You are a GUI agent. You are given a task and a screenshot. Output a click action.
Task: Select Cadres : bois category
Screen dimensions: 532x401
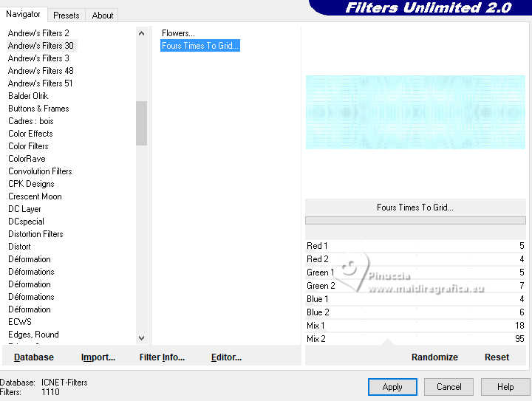tap(31, 121)
